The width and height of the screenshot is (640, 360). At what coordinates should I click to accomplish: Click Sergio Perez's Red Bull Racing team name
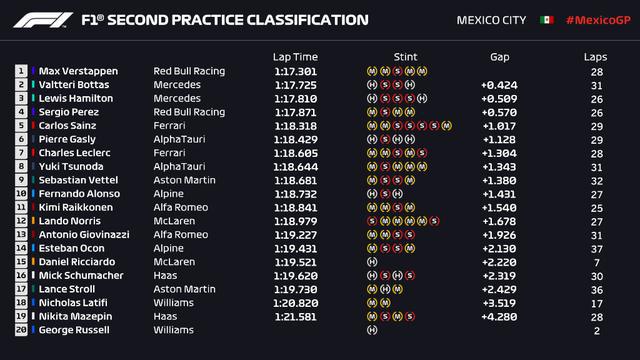[189, 112]
